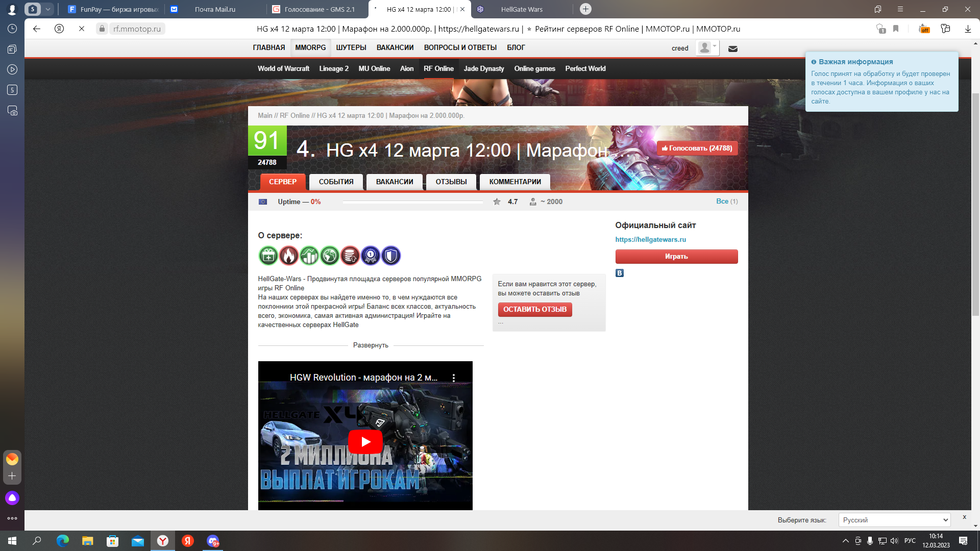Open the tab group counter showing 5
This screenshot has height=551, width=980.
click(x=33, y=9)
